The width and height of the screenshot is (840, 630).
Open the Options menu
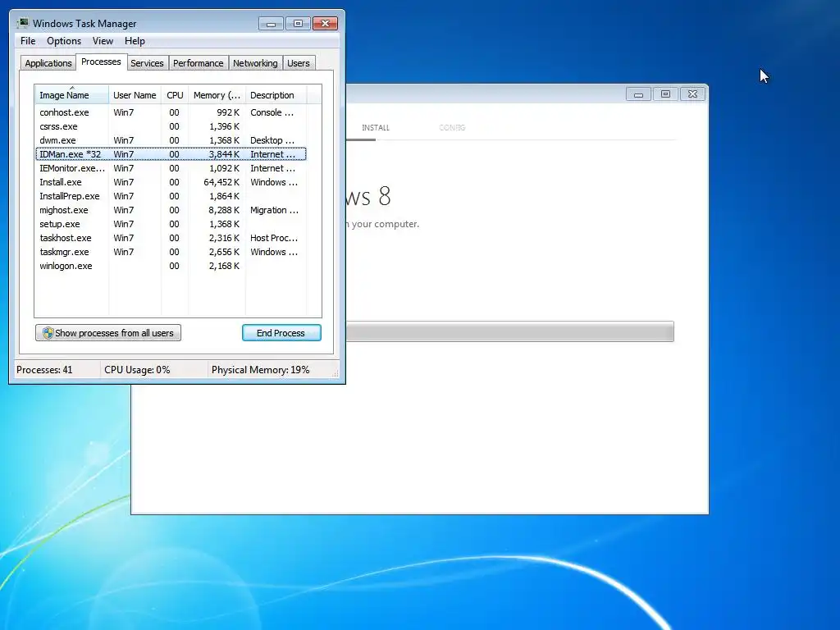[x=64, y=41]
